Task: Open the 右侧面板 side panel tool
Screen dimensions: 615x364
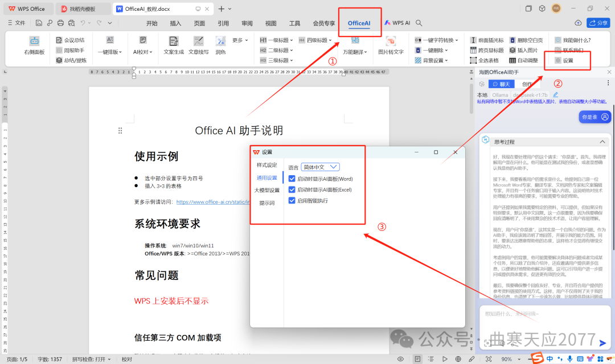Action: click(35, 45)
